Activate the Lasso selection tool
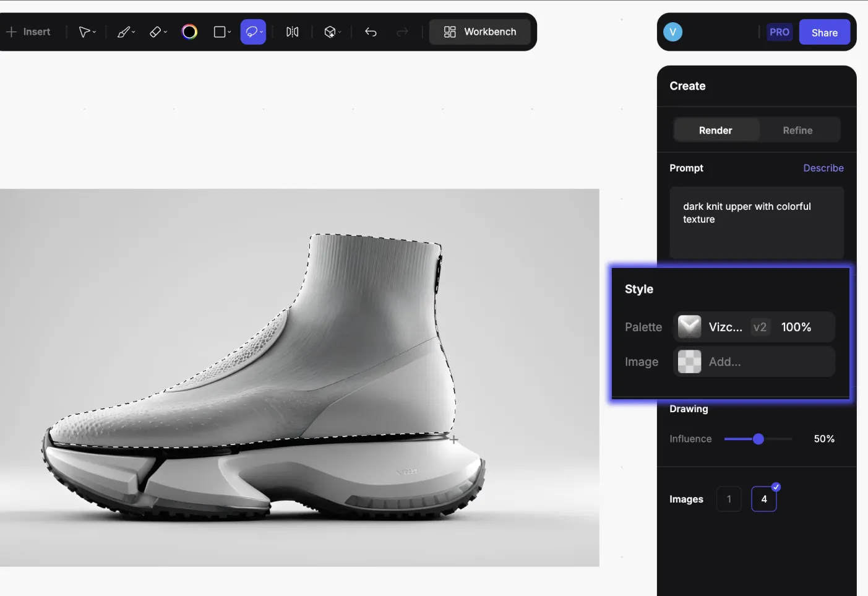868x596 pixels. pyautogui.click(x=250, y=32)
